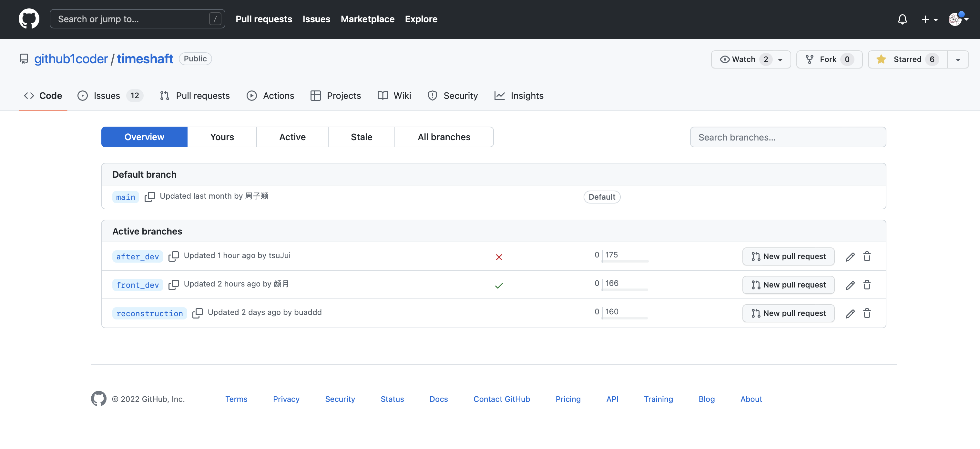This screenshot has width=980, height=449.
Task: Open the Watch button dropdown
Action: [750, 59]
